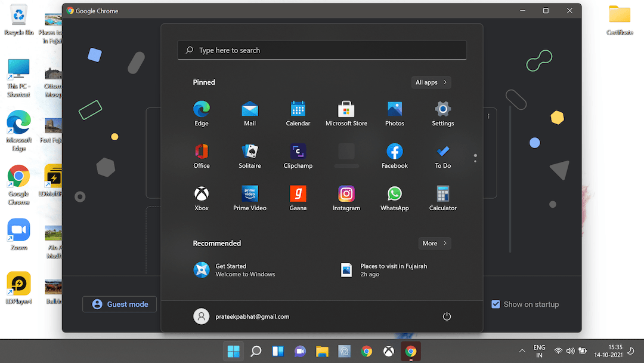644x363 pixels.
Task: Open clock and date panel
Action: (608, 351)
